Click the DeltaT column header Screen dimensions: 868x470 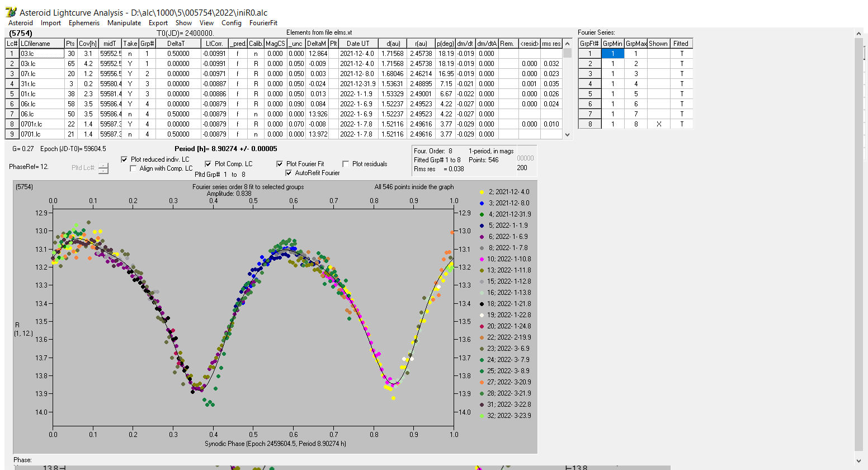tap(178, 44)
